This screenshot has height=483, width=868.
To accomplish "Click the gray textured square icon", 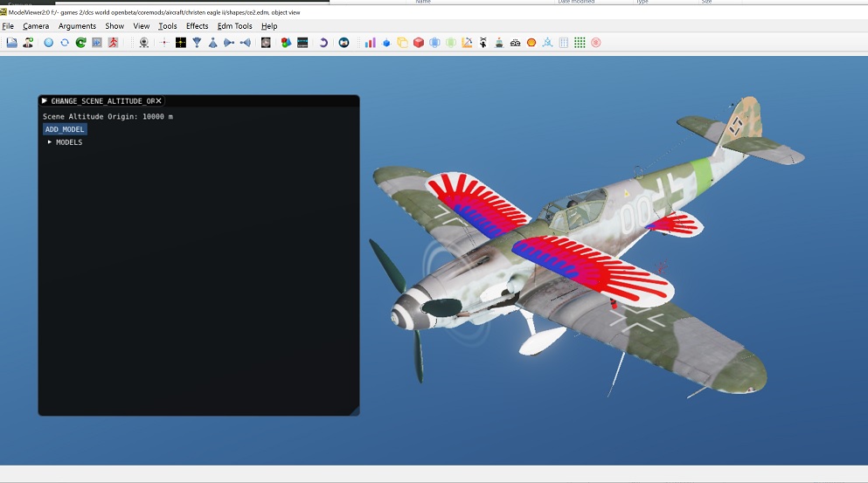I will (266, 43).
